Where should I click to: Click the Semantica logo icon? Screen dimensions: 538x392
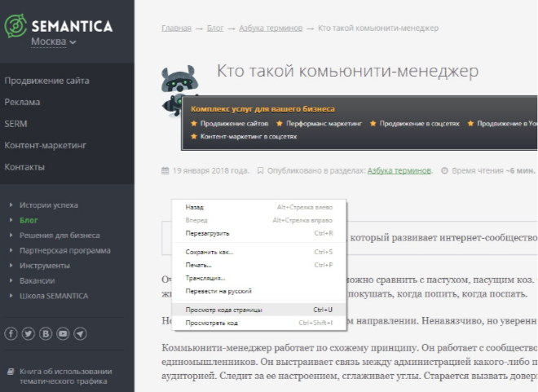click(16, 28)
